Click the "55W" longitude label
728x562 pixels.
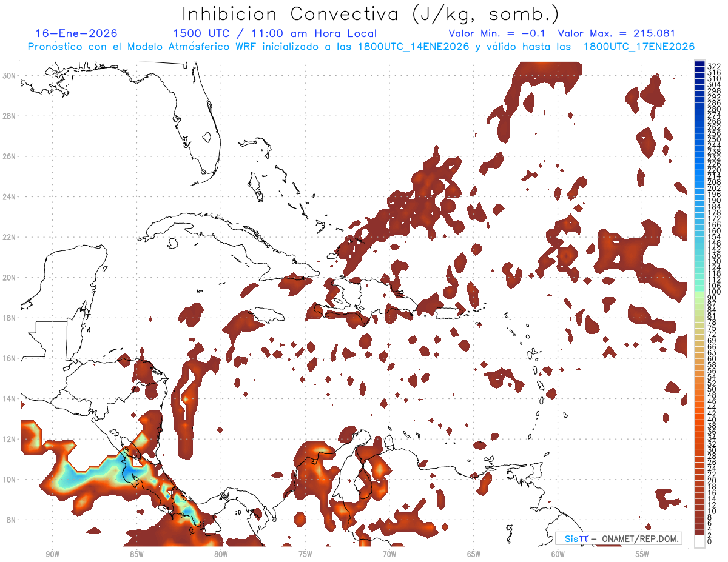click(642, 554)
